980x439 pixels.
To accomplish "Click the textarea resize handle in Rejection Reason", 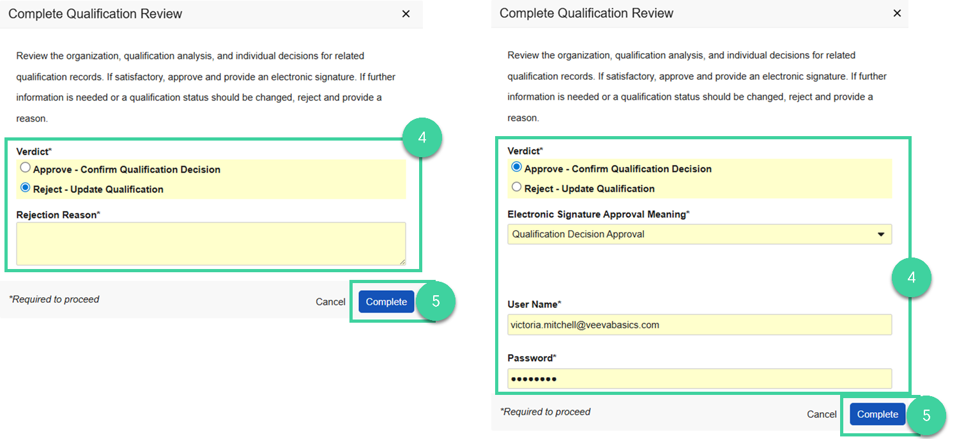I will [x=403, y=261].
